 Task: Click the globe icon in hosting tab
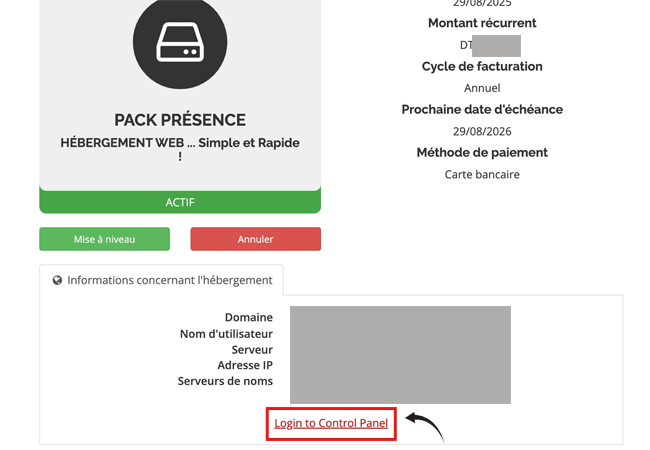tap(57, 281)
